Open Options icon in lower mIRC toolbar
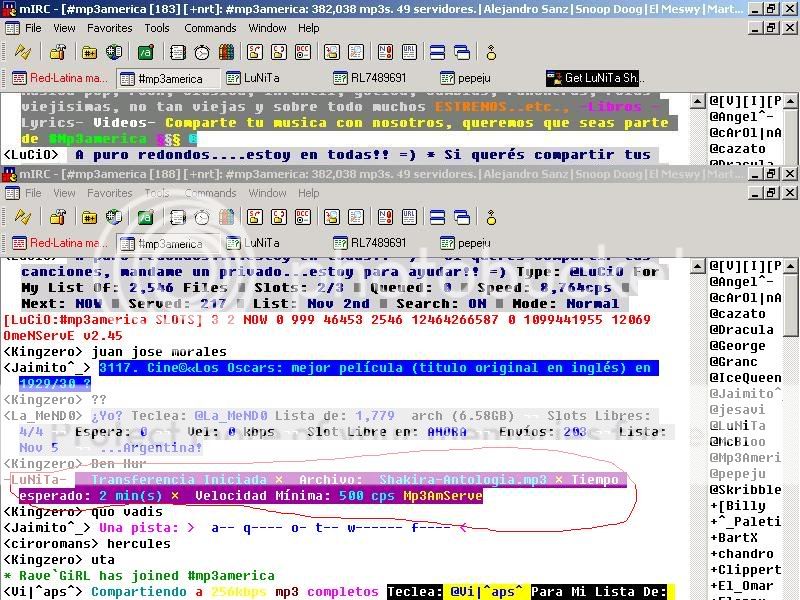Image resolution: width=800 pixels, height=600 pixels. (58, 217)
